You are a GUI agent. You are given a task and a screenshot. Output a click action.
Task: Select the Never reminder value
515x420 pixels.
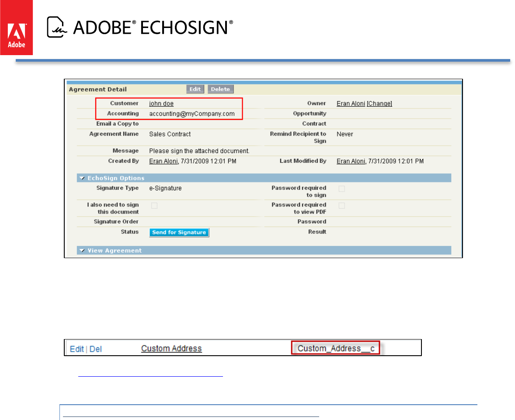[x=345, y=134]
